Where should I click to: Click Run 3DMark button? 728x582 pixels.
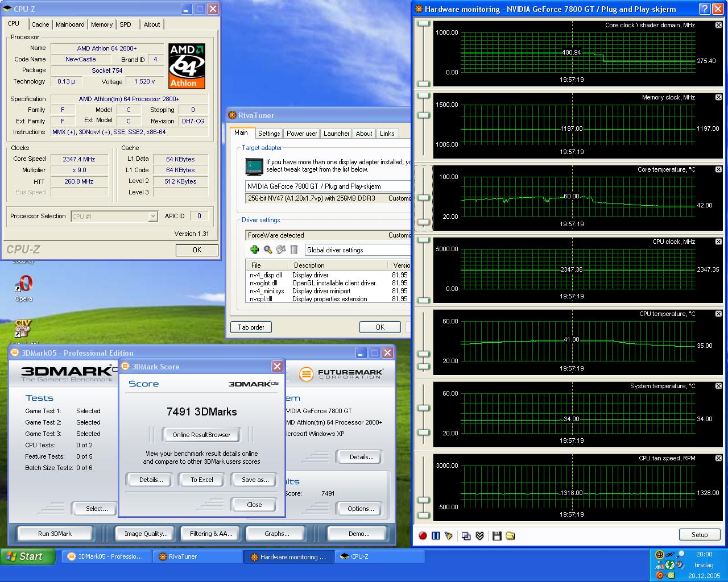coord(55,534)
